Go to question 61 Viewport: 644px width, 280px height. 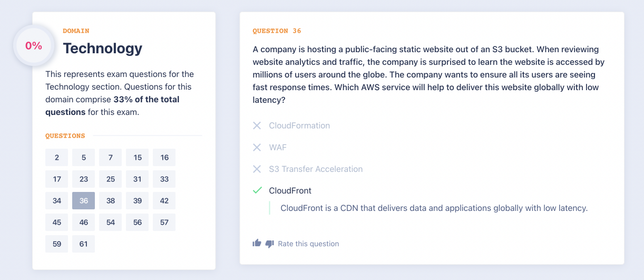pos(84,244)
